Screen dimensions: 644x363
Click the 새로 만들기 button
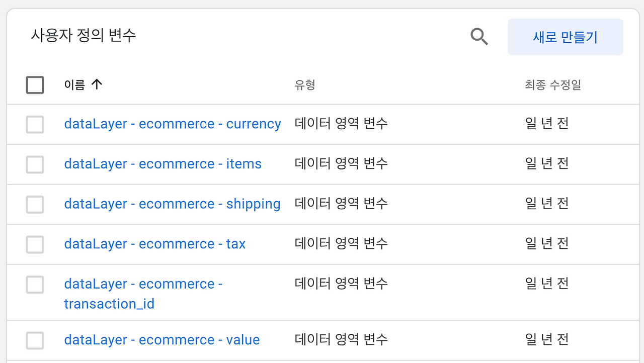click(565, 37)
